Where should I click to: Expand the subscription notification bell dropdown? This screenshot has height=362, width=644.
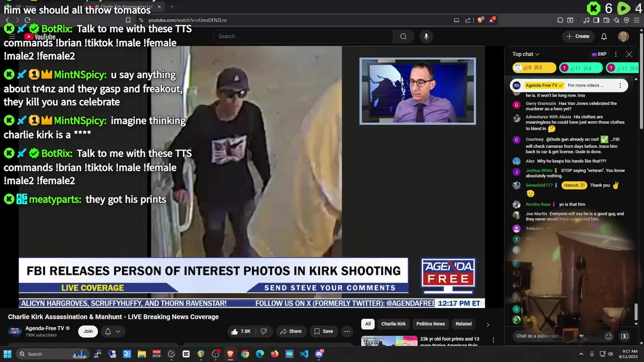pos(112,331)
